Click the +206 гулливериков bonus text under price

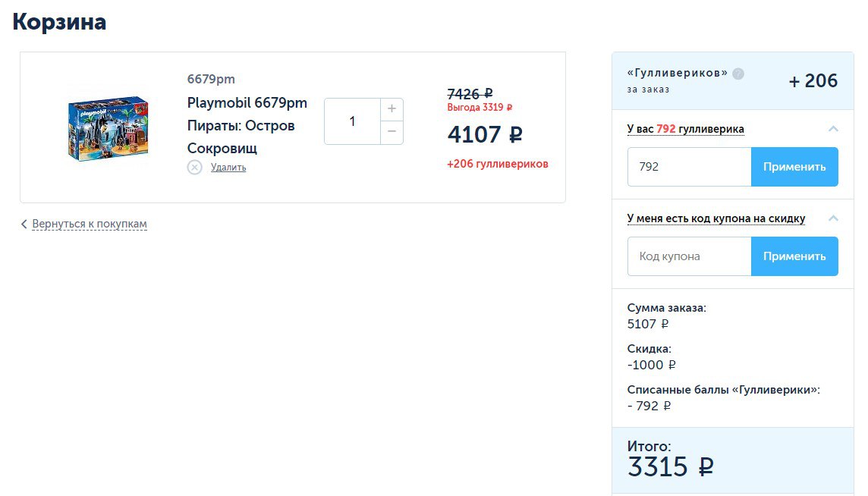pyautogui.click(x=498, y=164)
